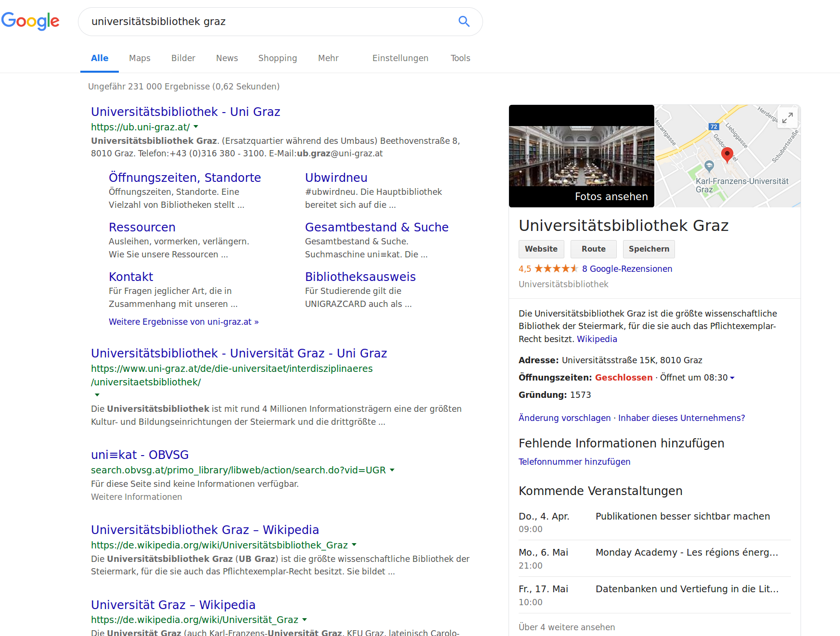Open the Mehr menu
The height and width of the screenshot is (636, 840).
coord(328,58)
